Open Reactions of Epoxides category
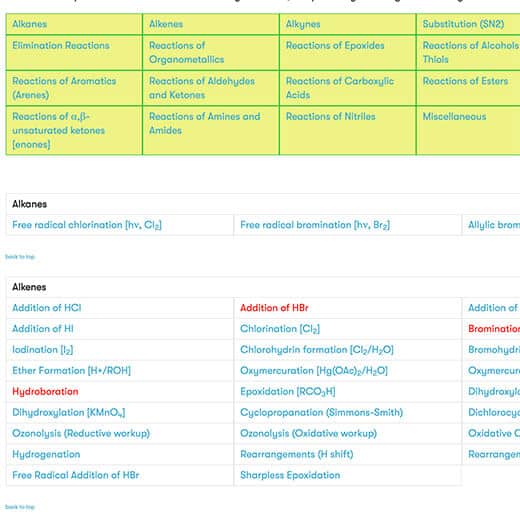520x524 pixels. tap(335, 45)
